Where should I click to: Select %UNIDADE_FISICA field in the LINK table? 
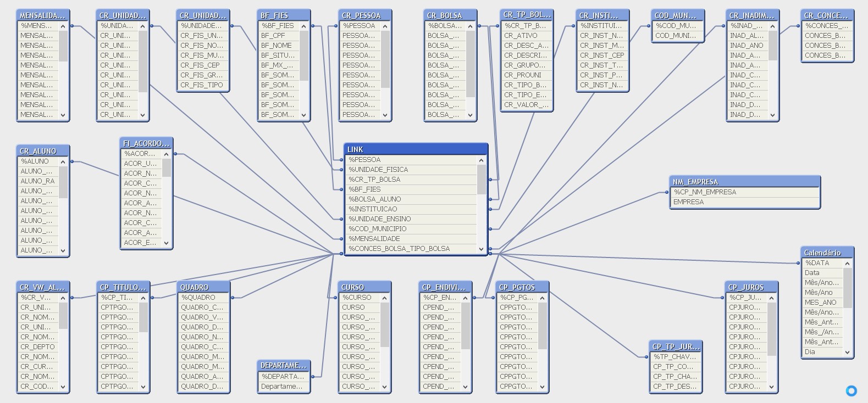pos(411,170)
